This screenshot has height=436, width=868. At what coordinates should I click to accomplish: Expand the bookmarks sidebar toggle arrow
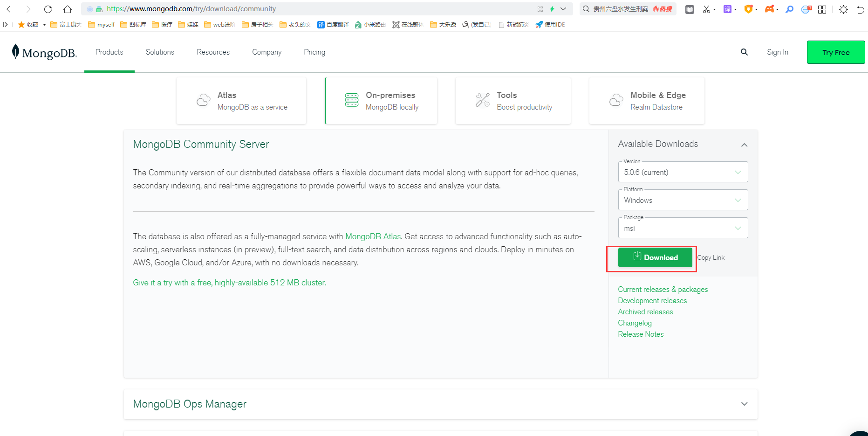[5, 25]
